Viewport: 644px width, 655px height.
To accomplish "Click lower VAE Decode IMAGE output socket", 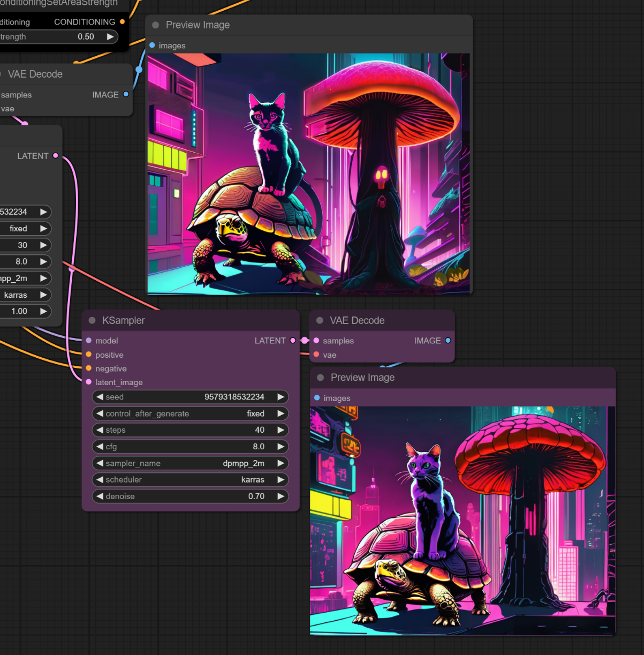I will point(448,341).
